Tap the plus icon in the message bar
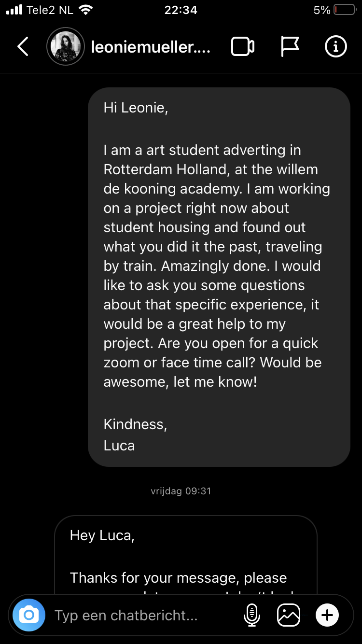Viewport: 362px width, 644px height. click(x=327, y=615)
